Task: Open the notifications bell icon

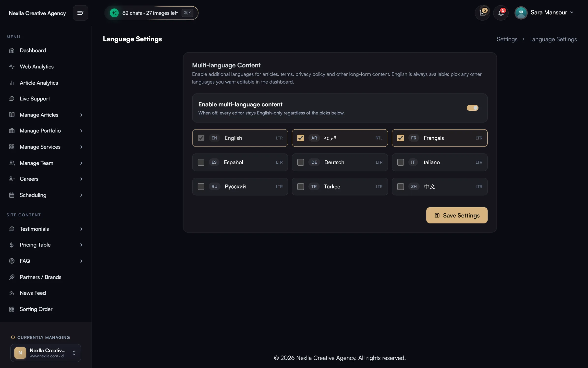Action: 501,13
